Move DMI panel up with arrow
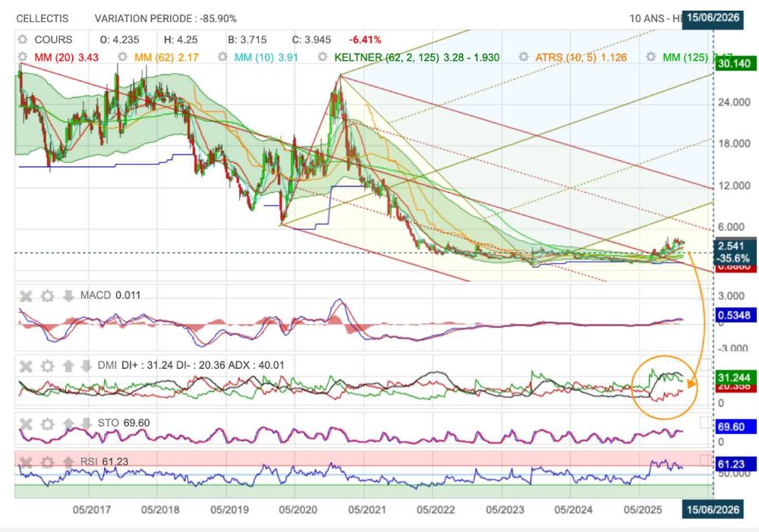 (68, 366)
